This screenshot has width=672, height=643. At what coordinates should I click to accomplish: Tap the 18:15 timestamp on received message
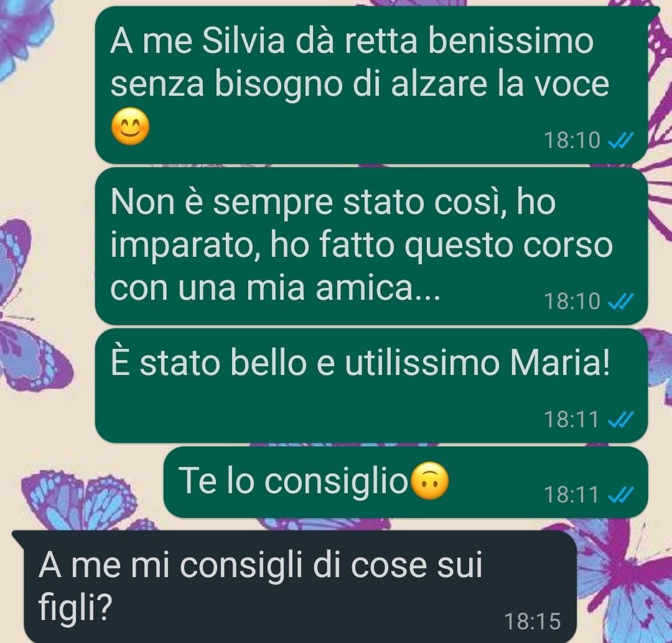(533, 622)
